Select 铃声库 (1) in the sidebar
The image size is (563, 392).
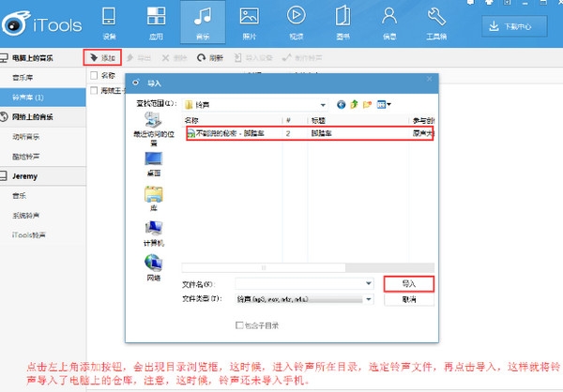[x=43, y=98]
